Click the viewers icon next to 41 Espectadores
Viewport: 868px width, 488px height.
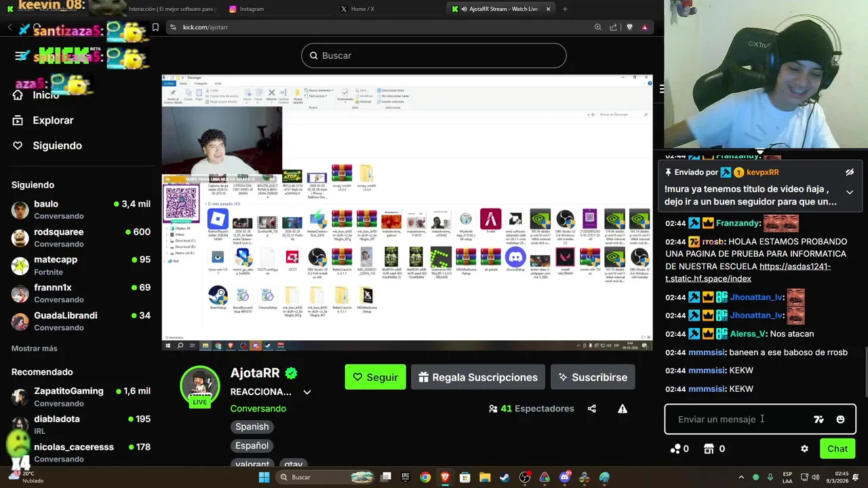click(x=493, y=409)
